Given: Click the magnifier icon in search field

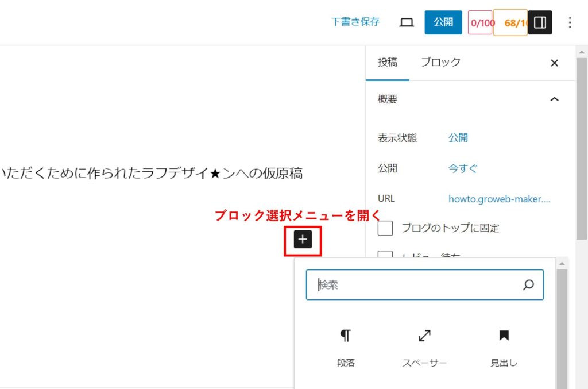Looking at the screenshot, I should [x=528, y=285].
